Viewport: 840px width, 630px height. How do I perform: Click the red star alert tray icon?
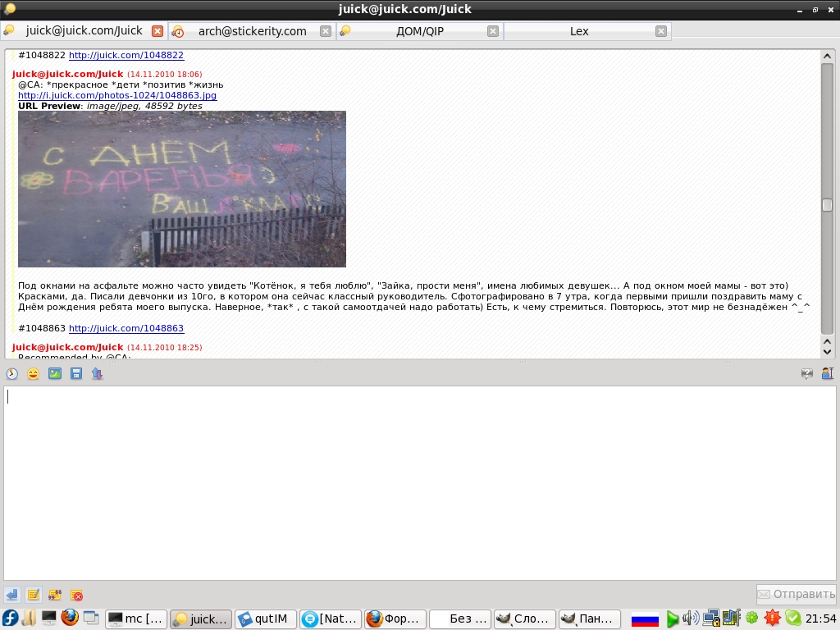click(x=772, y=619)
